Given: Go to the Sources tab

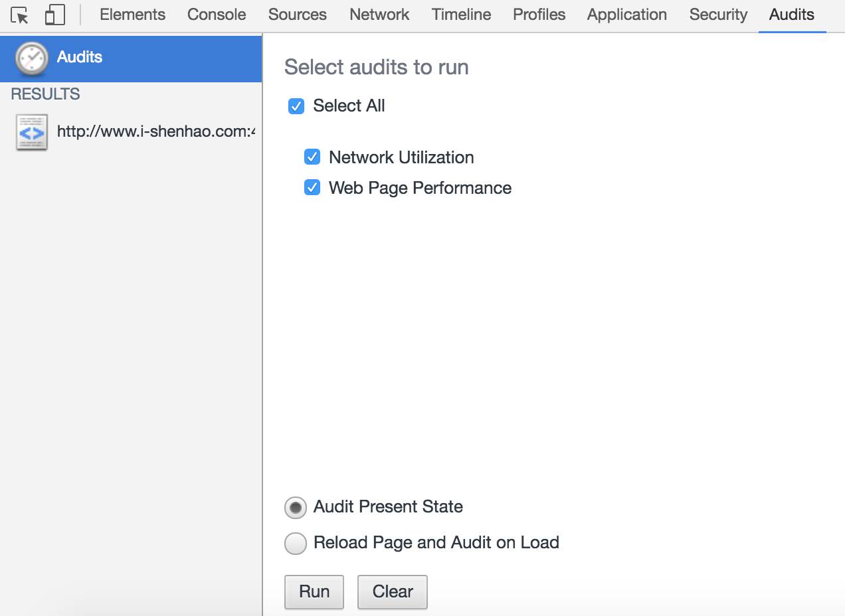Looking at the screenshot, I should pyautogui.click(x=297, y=15).
